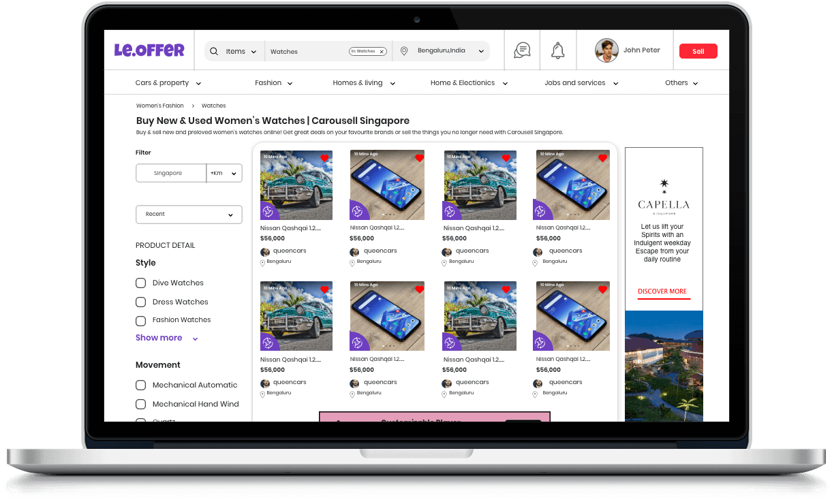Click purple badge on bottom-row last phone listing
Screen dimensions: 832x504
pyautogui.click(x=542, y=343)
